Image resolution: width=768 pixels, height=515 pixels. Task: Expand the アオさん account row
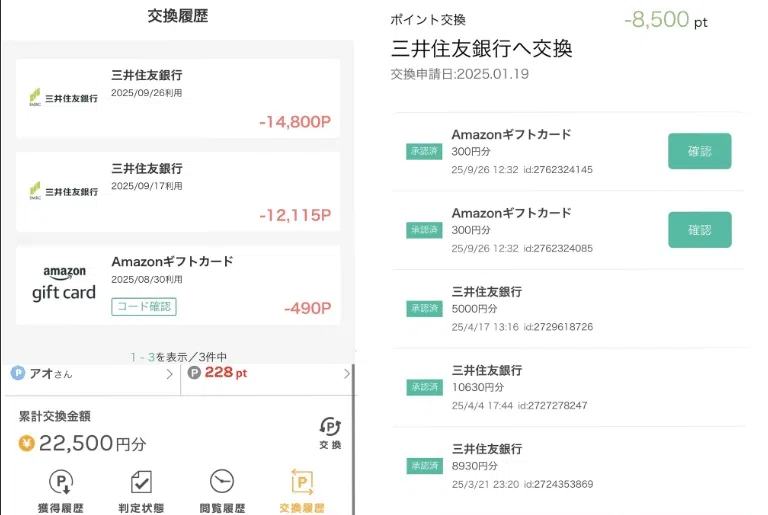click(92, 373)
